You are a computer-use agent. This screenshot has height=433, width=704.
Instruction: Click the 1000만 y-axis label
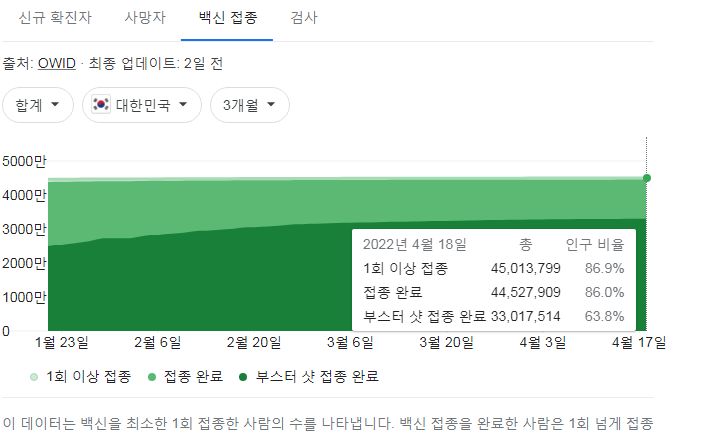coord(24,297)
